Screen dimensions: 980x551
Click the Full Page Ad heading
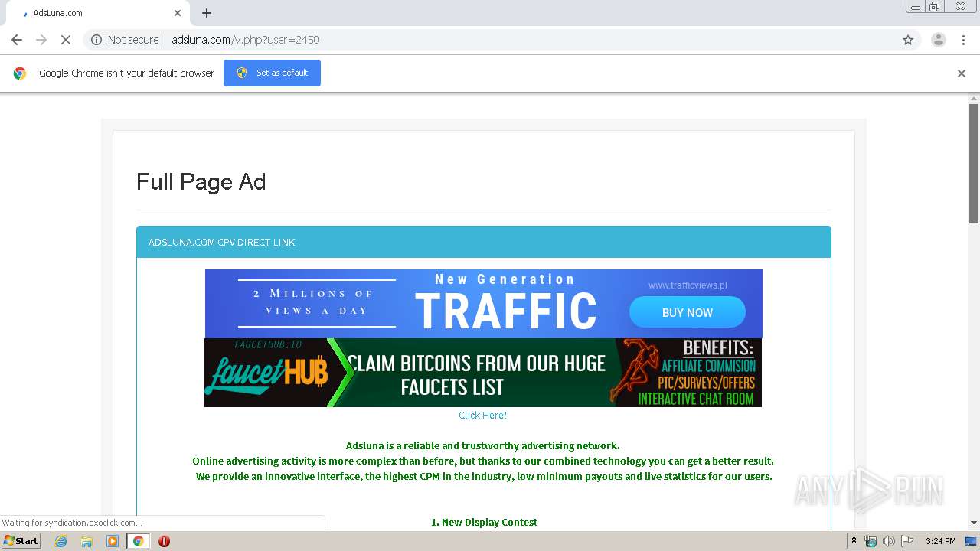pos(201,182)
